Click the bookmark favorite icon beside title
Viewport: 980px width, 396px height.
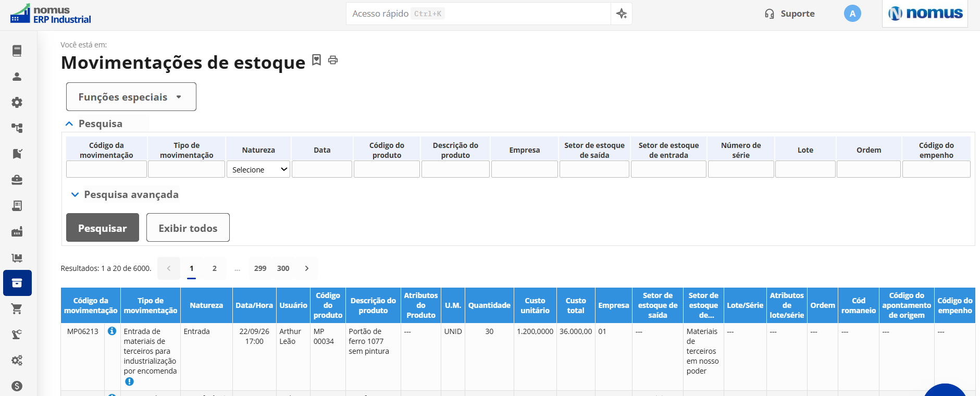click(x=316, y=60)
